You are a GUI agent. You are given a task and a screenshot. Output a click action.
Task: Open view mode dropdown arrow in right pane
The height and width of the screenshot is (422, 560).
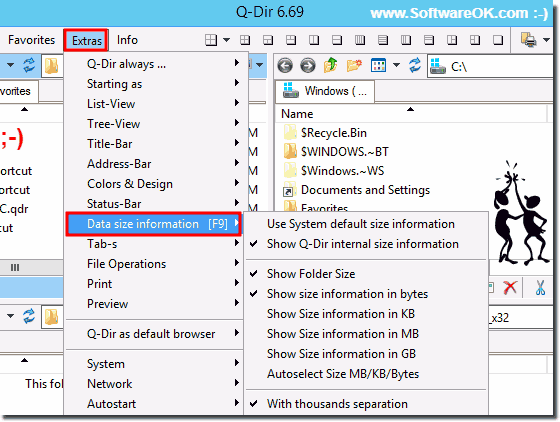396,65
